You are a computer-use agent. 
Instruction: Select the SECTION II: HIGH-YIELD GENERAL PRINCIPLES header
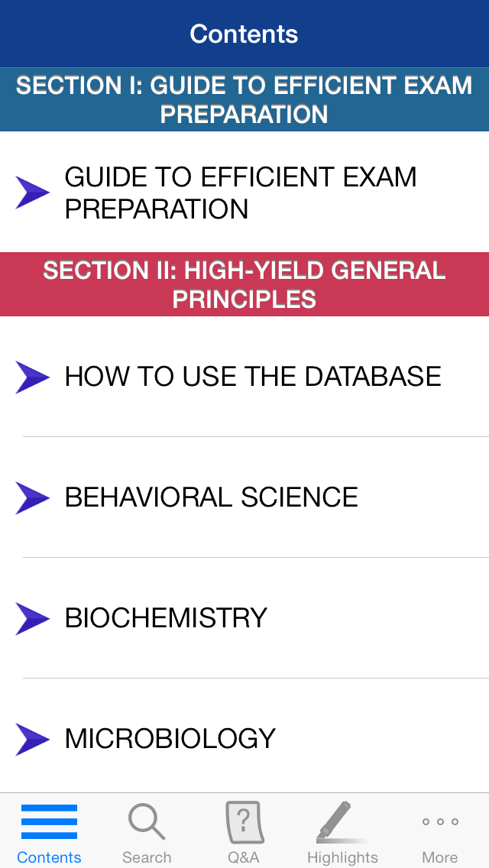click(244, 283)
